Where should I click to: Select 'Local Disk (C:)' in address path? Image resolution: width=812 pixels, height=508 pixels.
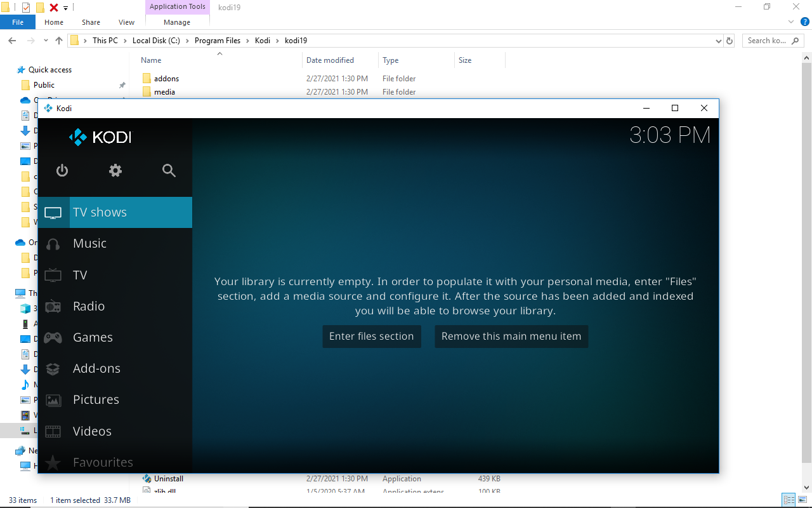156,41
